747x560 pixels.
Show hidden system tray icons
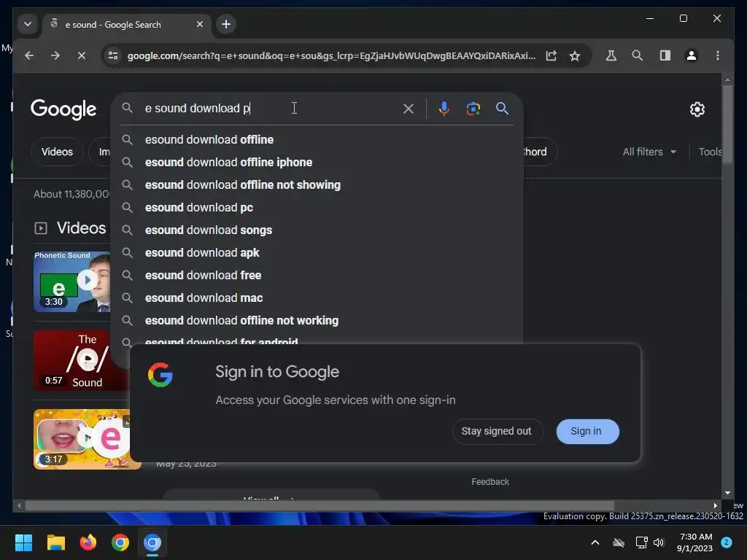(595, 542)
